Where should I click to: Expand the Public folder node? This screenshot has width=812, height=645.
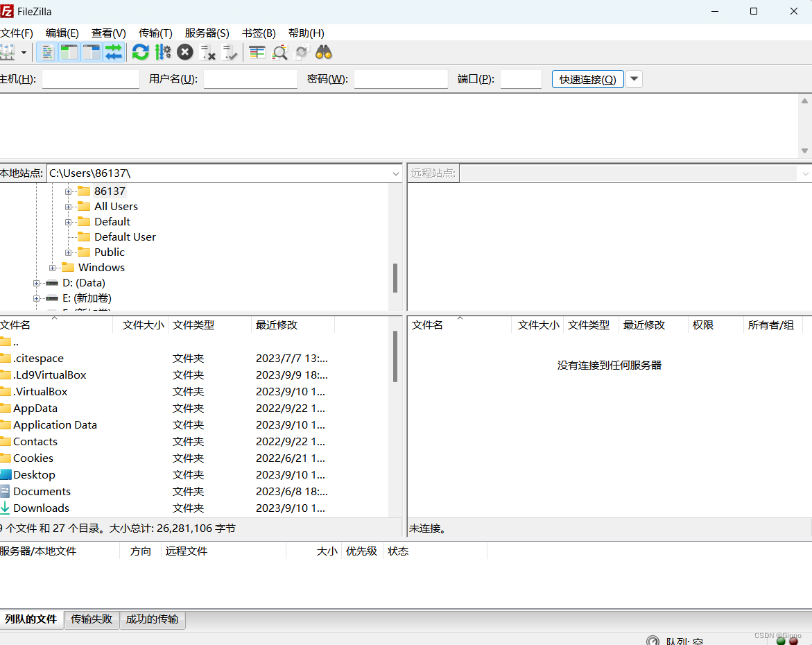[x=68, y=253]
